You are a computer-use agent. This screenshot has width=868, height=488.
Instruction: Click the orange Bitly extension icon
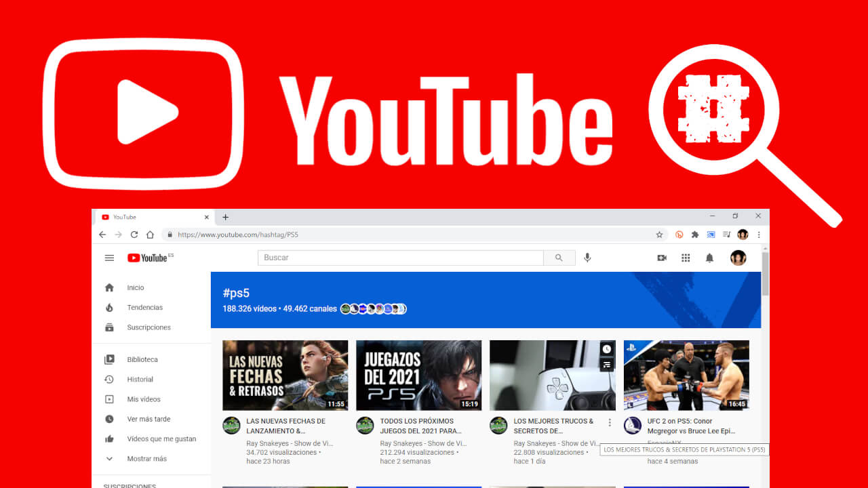679,235
